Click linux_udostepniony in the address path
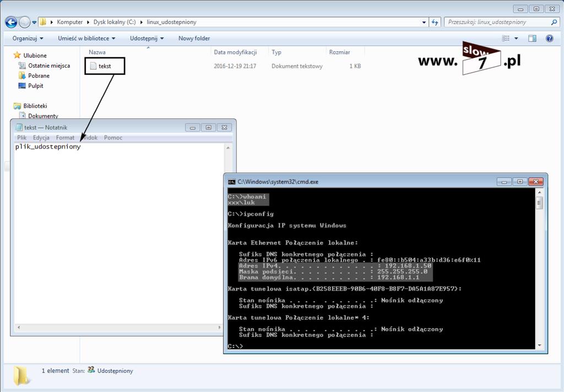Viewport: 564px width, 392px height. tap(172, 22)
